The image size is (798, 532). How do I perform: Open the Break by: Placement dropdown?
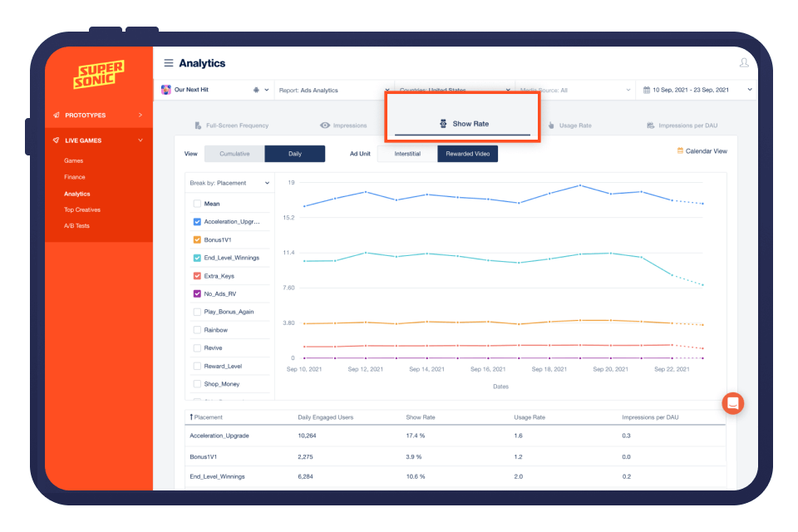(x=229, y=183)
